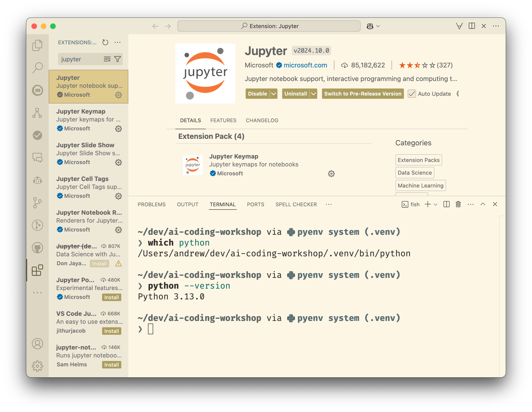This screenshot has width=532, height=412.
Task: Open Extensions view more actions menu
Action: point(118,42)
